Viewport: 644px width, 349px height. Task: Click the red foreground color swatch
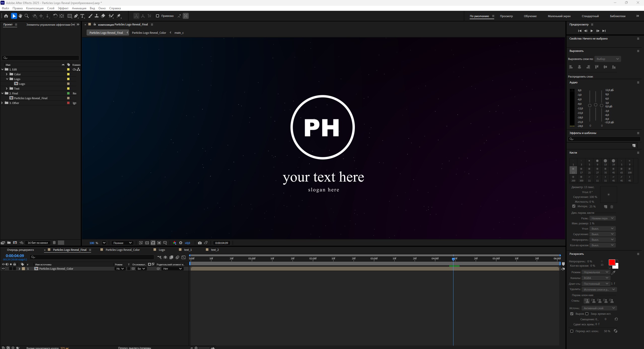pyautogui.click(x=612, y=262)
